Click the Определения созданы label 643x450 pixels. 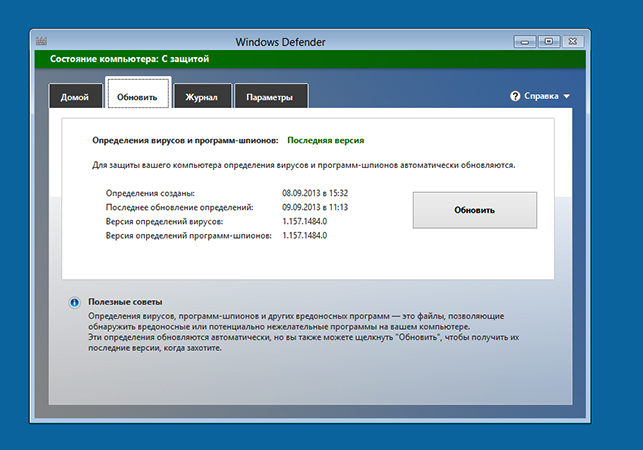pos(150,193)
